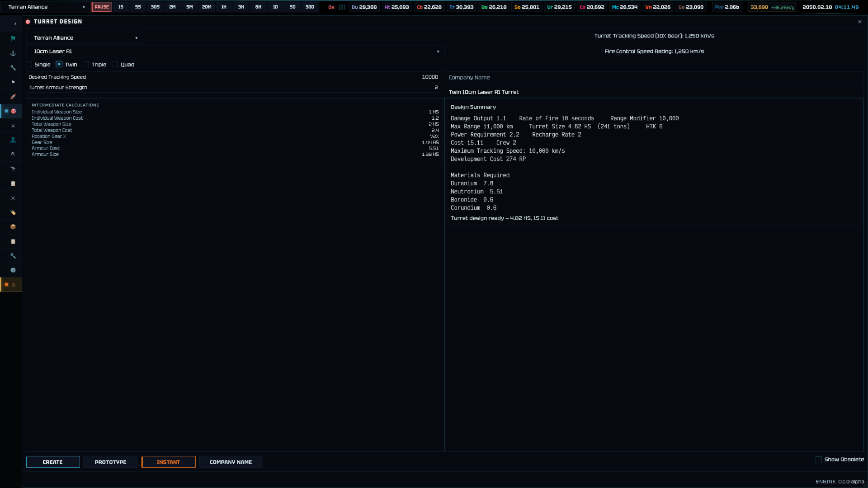The height and width of the screenshot is (488, 868).
Task: Enable the Show Obsolete checkbox
Action: (818, 460)
